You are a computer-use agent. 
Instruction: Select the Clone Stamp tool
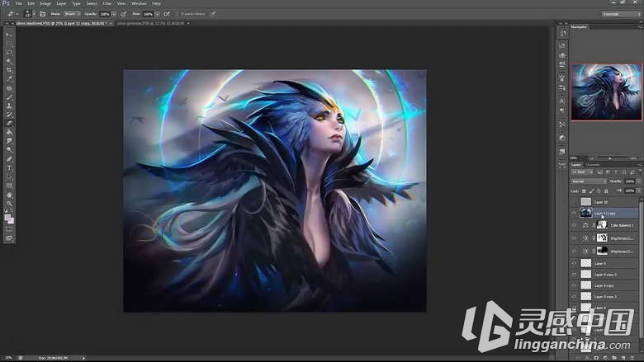pos(9,106)
